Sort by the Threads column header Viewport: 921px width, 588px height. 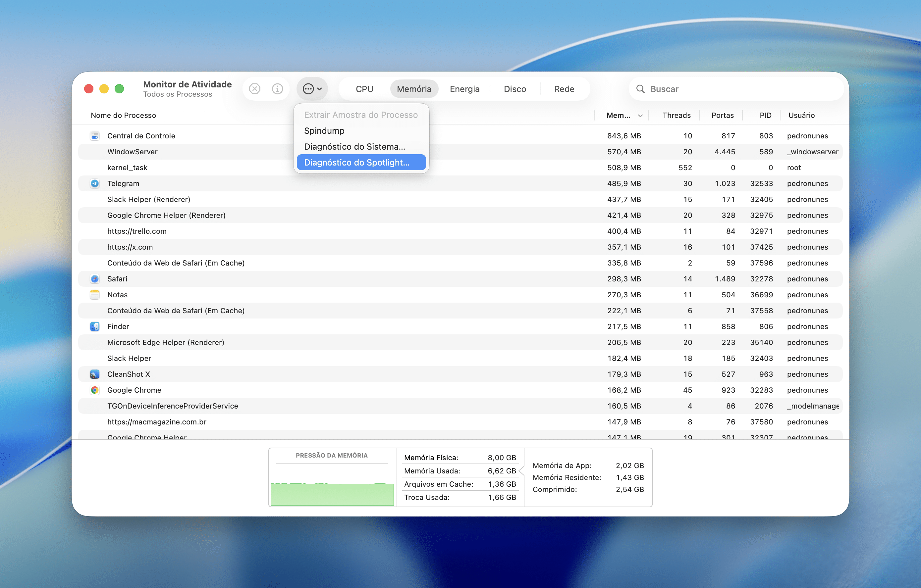tap(676, 116)
